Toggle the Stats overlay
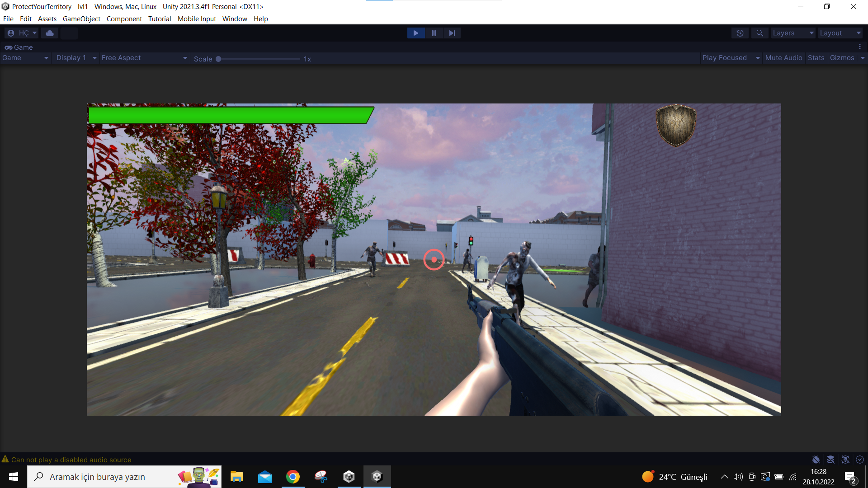Viewport: 868px width, 488px height. tap(816, 58)
